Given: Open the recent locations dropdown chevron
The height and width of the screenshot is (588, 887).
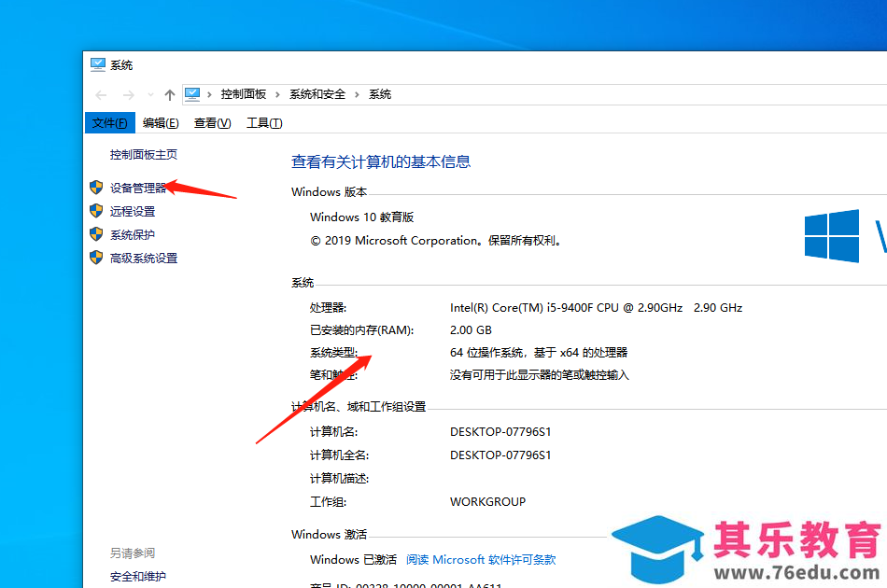Looking at the screenshot, I should (x=150, y=95).
